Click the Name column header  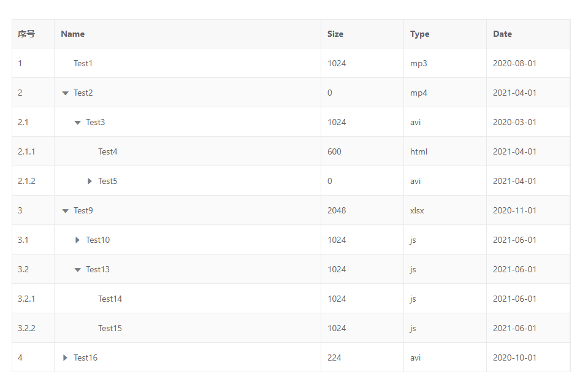[x=73, y=34]
